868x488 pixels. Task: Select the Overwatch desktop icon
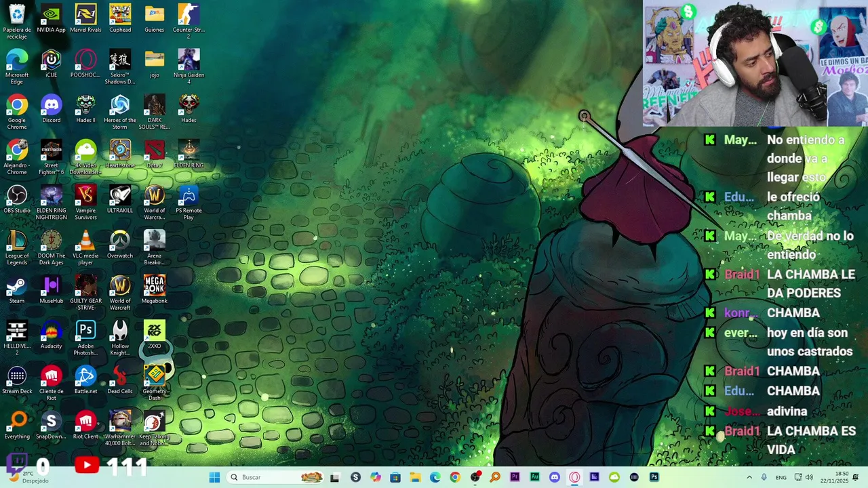tap(120, 245)
